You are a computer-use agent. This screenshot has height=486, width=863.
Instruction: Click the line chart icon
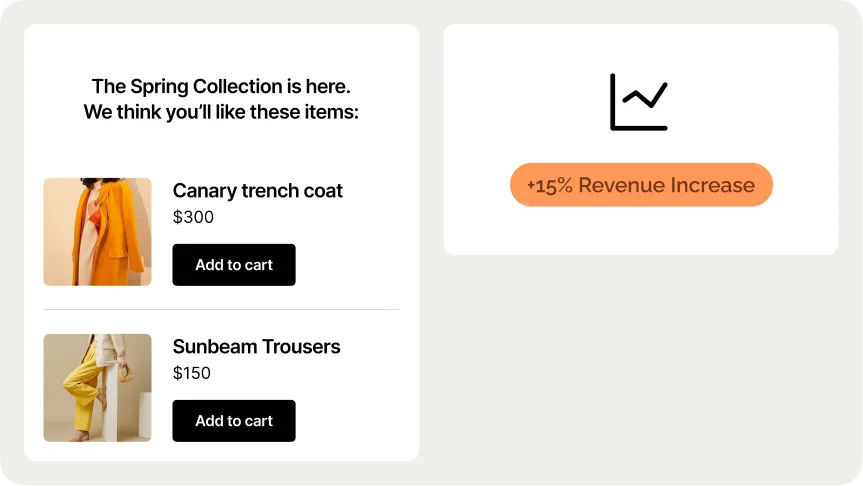pos(639,102)
